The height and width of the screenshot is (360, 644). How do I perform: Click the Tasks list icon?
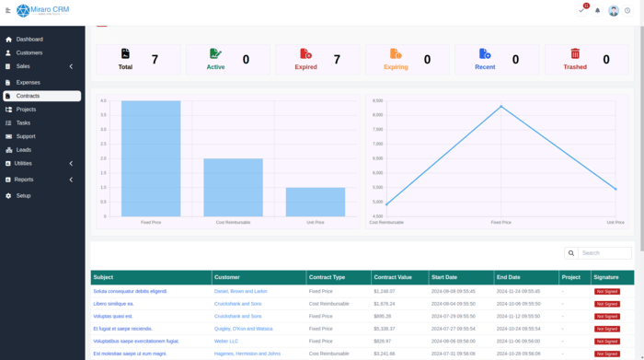pyautogui.click(x=8, y=122)
